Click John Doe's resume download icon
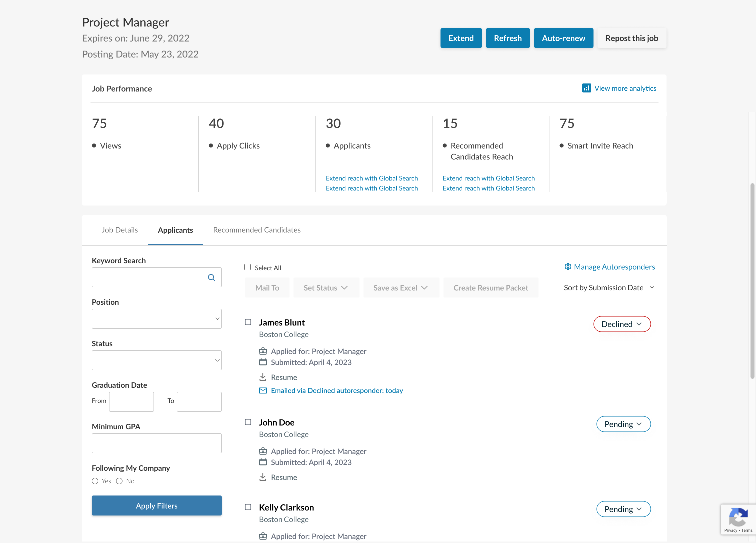This screenshot has height=543, width=756. [263, 477]
